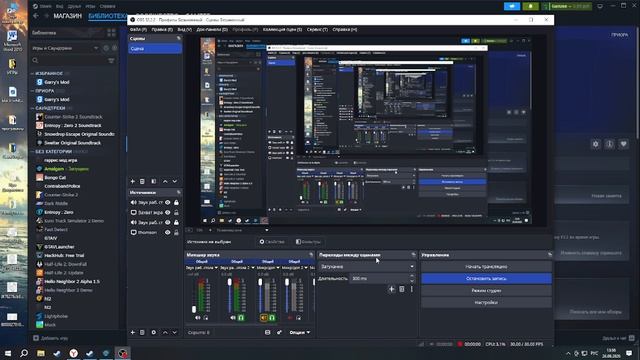The width and height of the screenshot is (640, 360).
Task: Open the OBS 'Коллекция сцен' menu
Action: point(282,29)
